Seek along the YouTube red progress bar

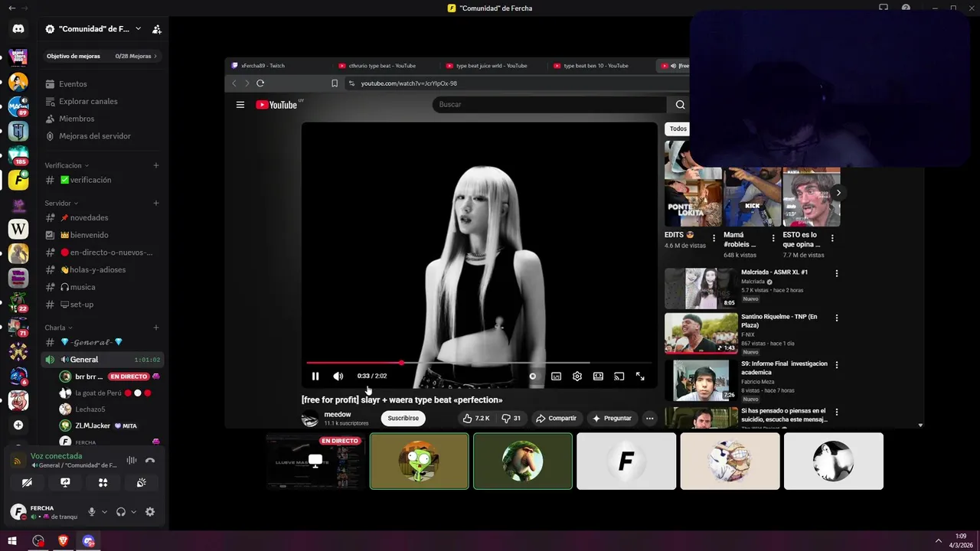tap(479, 363)
